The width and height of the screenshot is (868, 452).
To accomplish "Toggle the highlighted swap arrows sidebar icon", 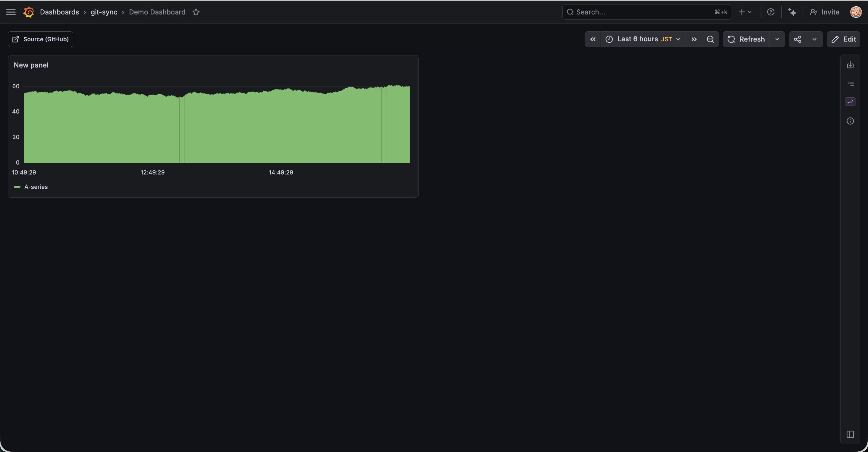I will (x=850, y=102).
